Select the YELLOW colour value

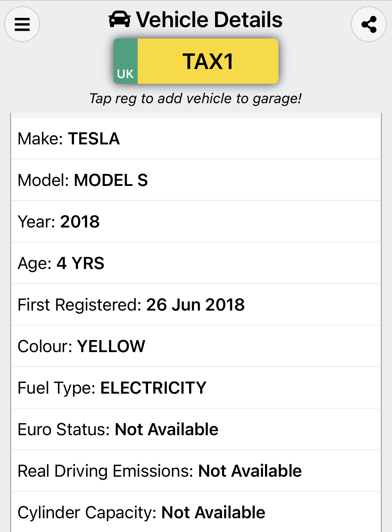(111, 346)
